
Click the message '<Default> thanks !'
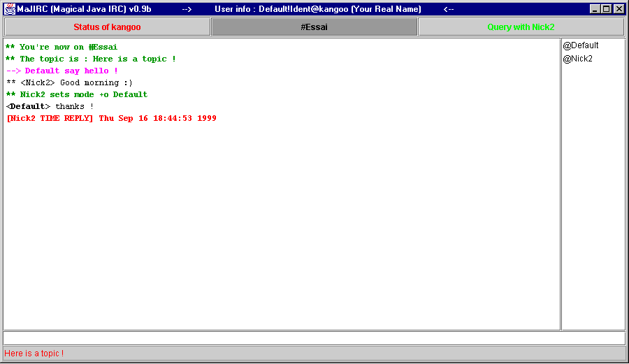[50, 106]
